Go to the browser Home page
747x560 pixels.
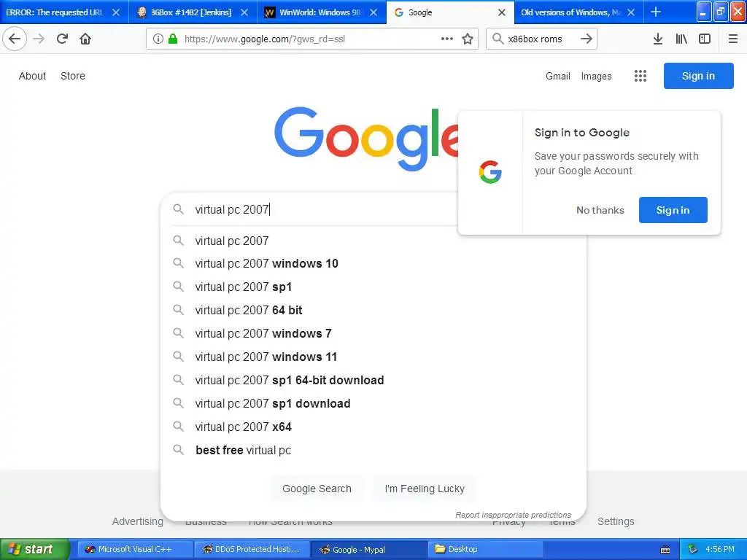click(85, 39)
